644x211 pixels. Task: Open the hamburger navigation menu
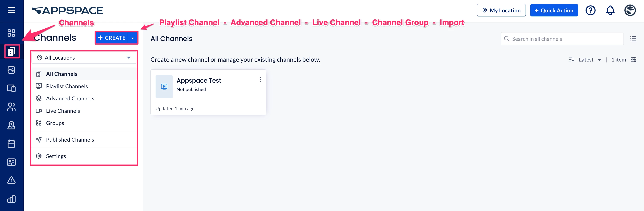pyautogui.click(x=11, y=10)
